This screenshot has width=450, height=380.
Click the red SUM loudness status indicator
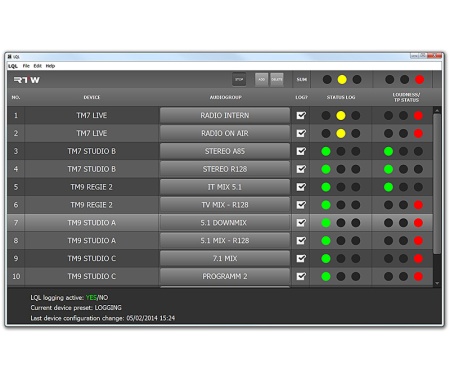(x=420, y=79)
